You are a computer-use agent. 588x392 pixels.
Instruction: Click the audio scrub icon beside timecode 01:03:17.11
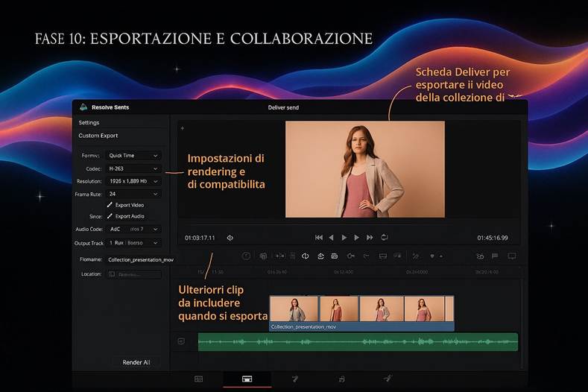230,238
